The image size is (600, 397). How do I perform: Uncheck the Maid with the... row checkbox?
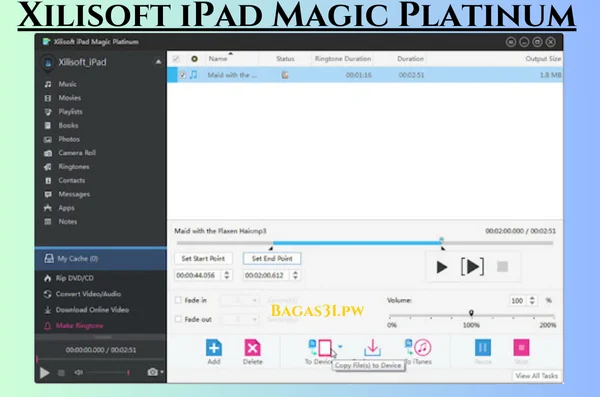(x=183, y=75)
